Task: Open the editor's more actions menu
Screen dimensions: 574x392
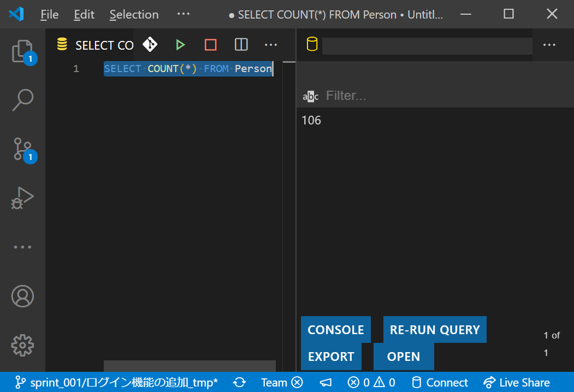Action: pyautogui.click(x=270, y=45)
